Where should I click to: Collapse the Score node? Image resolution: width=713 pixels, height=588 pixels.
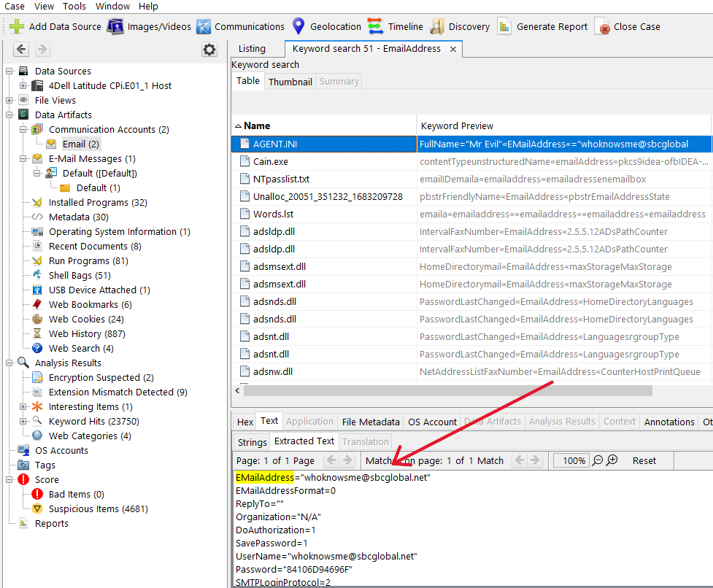(9, 479)
